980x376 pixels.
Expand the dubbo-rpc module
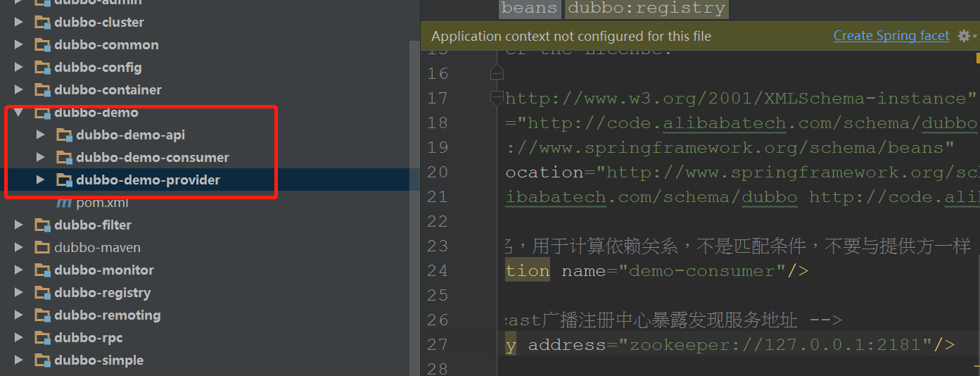click(x=19, y=338)
